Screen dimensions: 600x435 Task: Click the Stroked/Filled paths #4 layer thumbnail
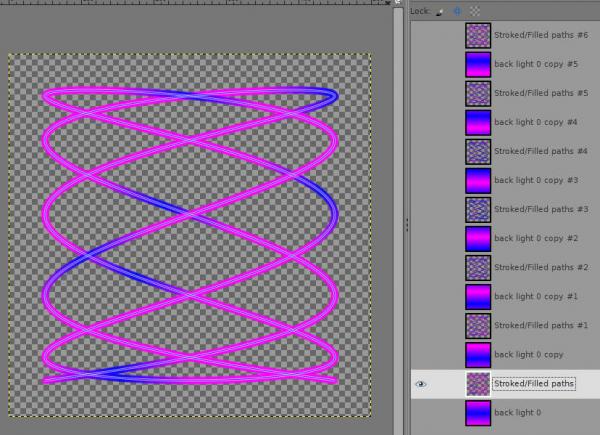(x=478, y=152)
